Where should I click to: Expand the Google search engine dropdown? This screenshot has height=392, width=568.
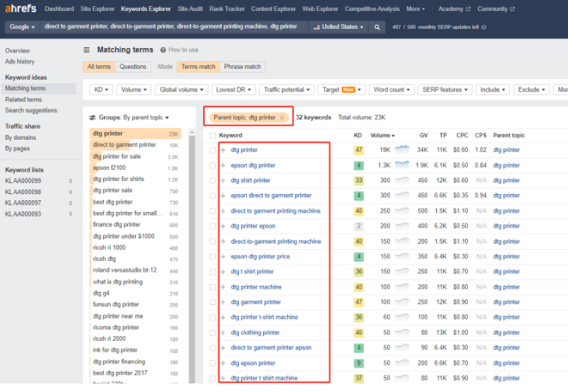(x=22, y=26)
